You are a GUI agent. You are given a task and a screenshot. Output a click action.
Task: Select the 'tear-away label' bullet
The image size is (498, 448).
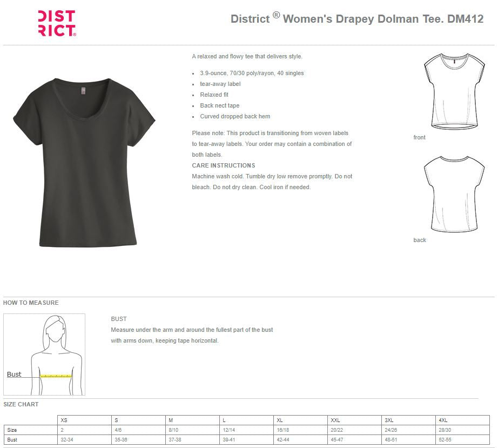(x=220, y=84)
